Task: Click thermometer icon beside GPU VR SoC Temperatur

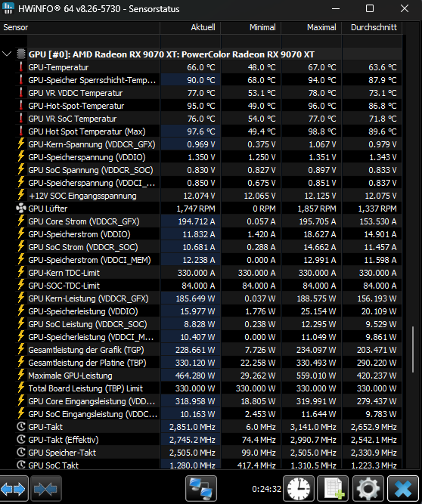Action: pos(21,119)
